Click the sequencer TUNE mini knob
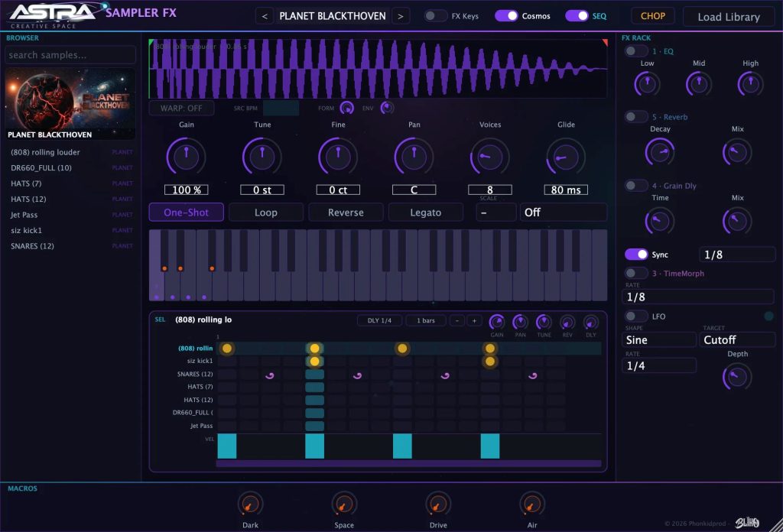The height and width of the screenshot is (532, 783). pyautogui.click(x=544, y=322)
